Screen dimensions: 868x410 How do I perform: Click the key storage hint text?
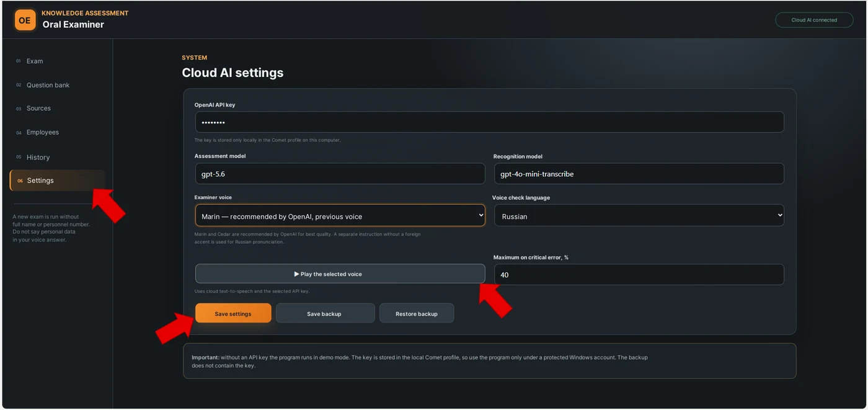coord(267,140)
